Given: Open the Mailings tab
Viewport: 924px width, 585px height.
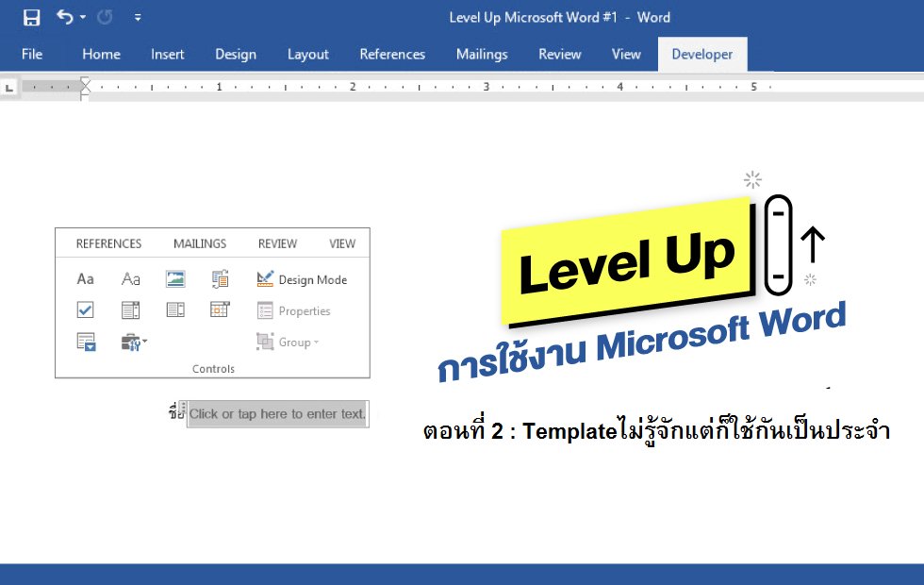Looking at the screenshot, I should tap(482, 55).
